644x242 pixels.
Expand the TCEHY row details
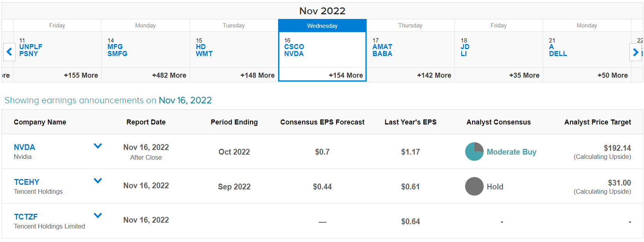coord(98,181)
